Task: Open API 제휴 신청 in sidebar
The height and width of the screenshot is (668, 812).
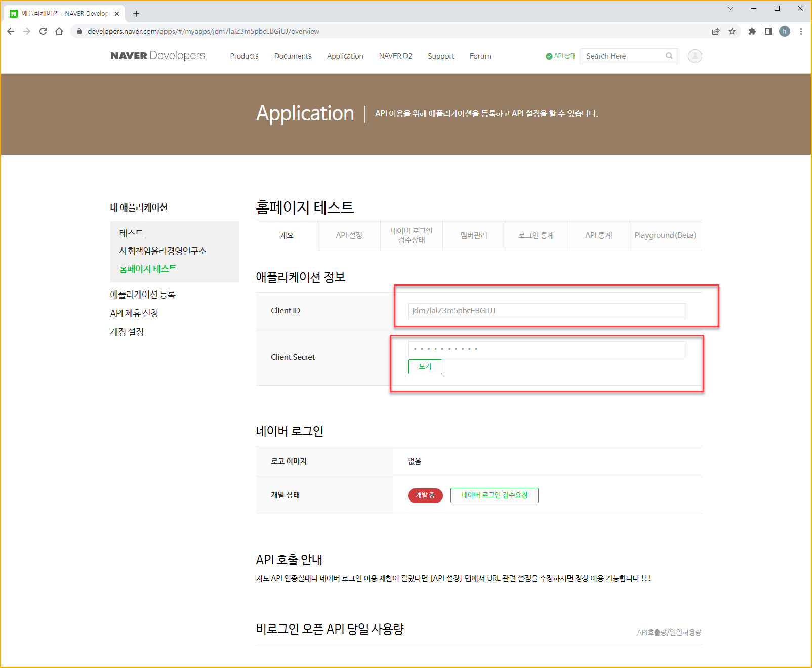Action: point(134,313)
